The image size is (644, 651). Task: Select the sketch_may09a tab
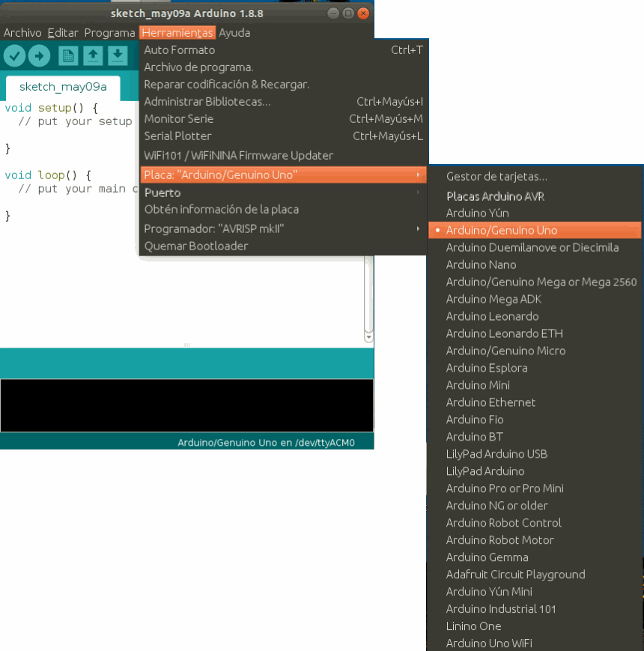(x=63, y=87)
